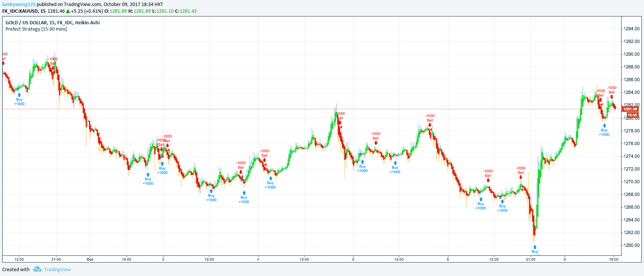This screenshot has height=276, width=644.
Task: Click the +5.25 (+0.41%) change text
Action: point(87,11)
